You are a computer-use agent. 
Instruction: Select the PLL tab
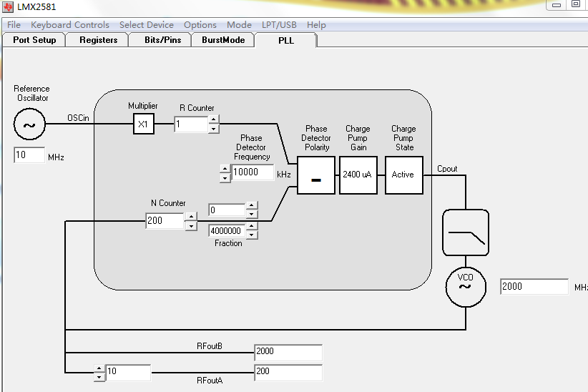286,40
